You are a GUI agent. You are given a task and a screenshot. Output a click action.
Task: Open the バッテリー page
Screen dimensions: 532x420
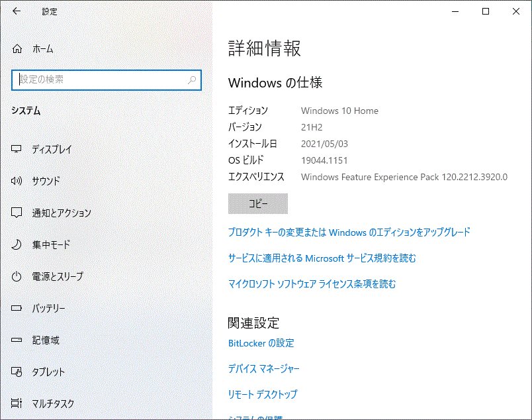(48, 308)
